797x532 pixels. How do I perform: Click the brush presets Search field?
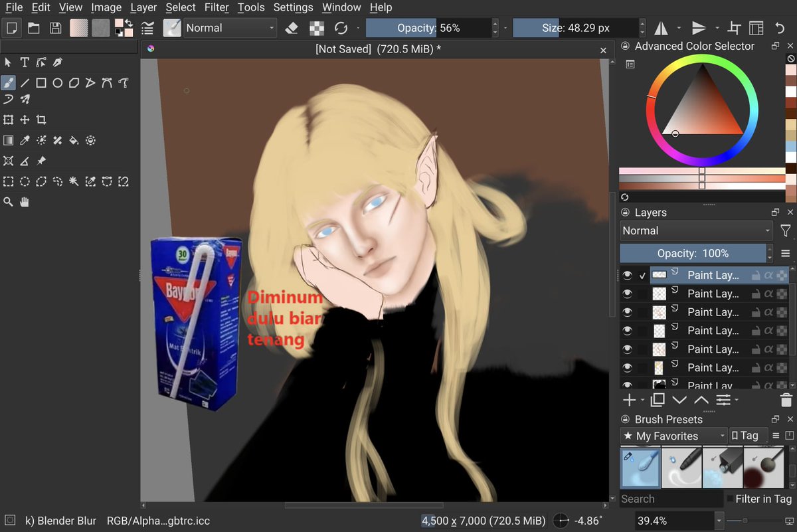pos(671,499)
